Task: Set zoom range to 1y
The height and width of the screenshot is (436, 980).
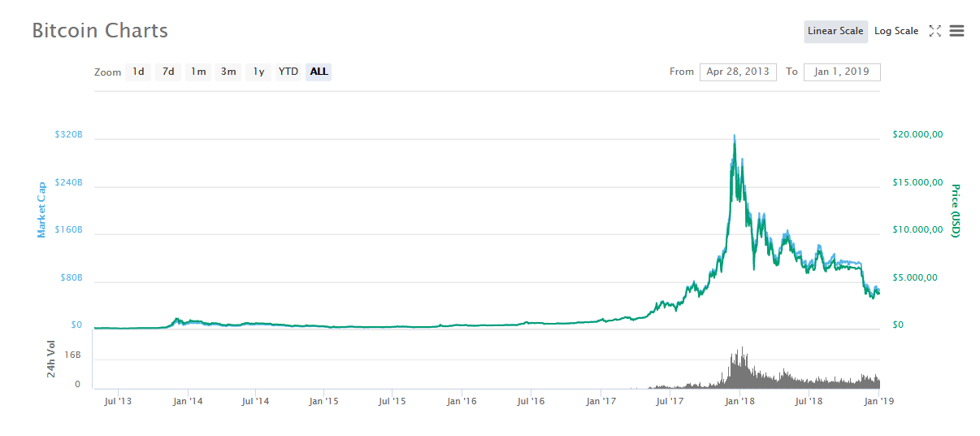Action: [x=258, y=72]
